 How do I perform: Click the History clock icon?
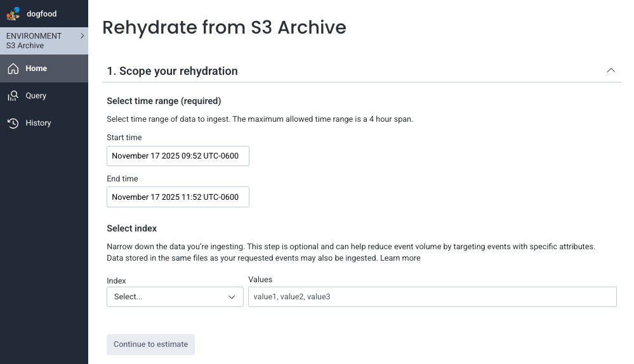pos(13,123)
